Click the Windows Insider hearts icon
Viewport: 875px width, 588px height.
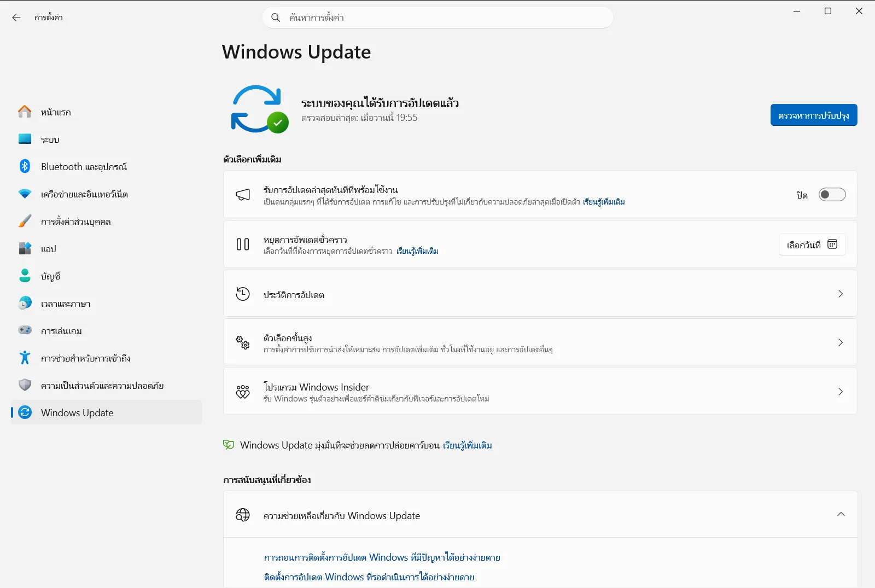click(243, 392)
